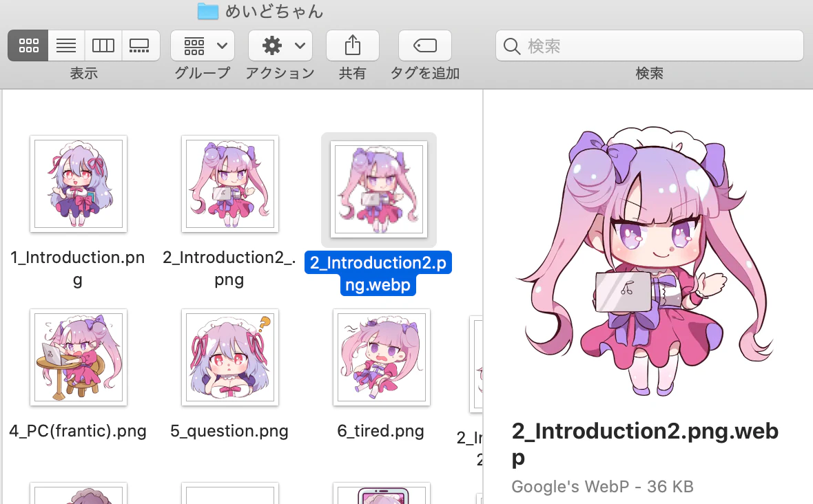The image size is (813, 504).
Task: Select the 2_Introduction2_.png thumbnail
Action: [229, 184]
